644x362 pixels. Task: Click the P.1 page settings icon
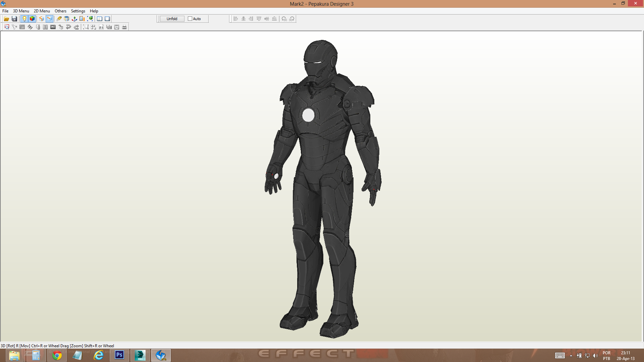101,27
